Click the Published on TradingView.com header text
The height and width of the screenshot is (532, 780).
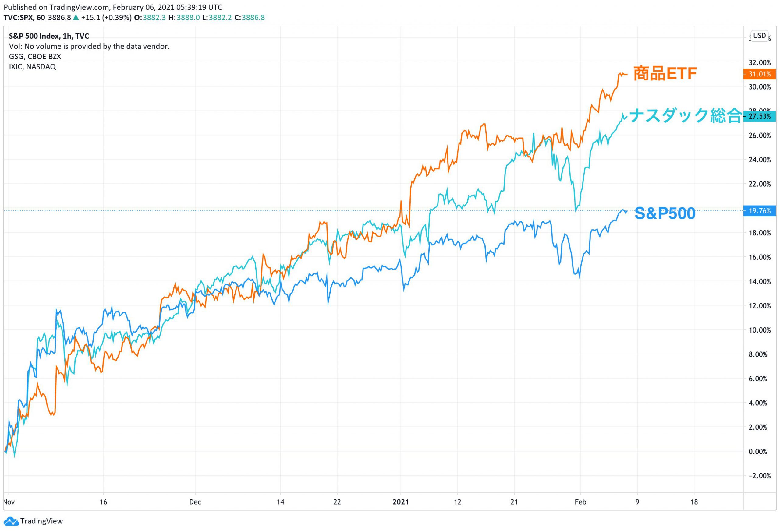113,7
